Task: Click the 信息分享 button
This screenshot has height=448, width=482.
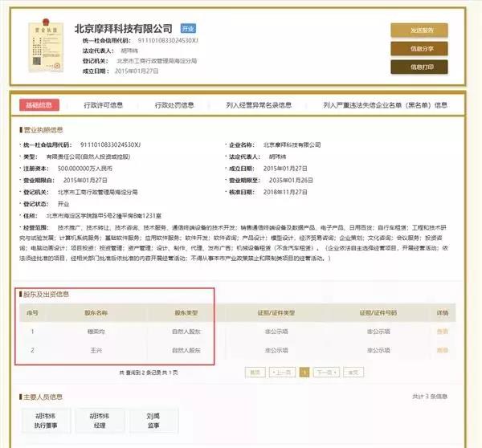Action: point(419,48)
